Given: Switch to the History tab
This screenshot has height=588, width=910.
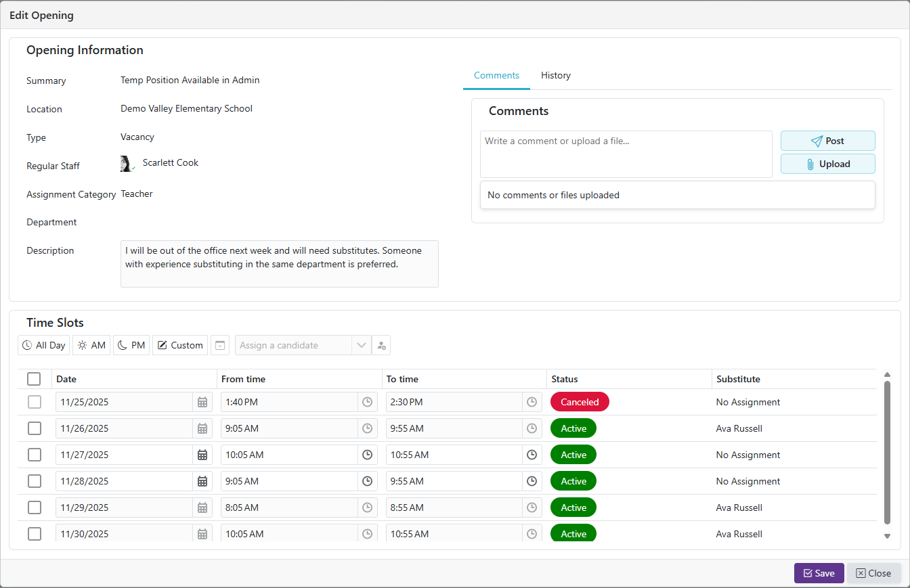Looking at the screenshot, I should click(x=555, y=75).
